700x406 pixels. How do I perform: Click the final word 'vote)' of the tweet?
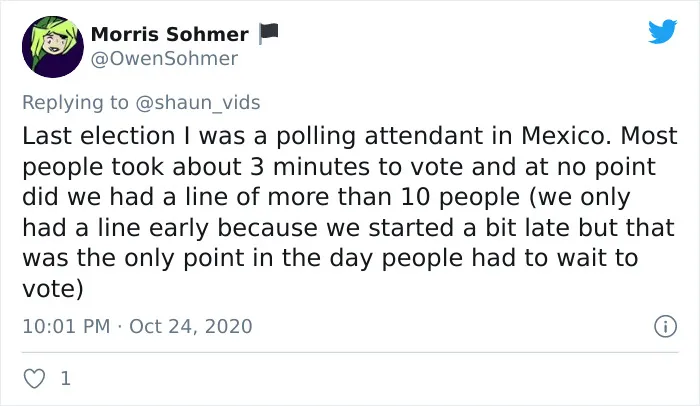tap(53, 289)
